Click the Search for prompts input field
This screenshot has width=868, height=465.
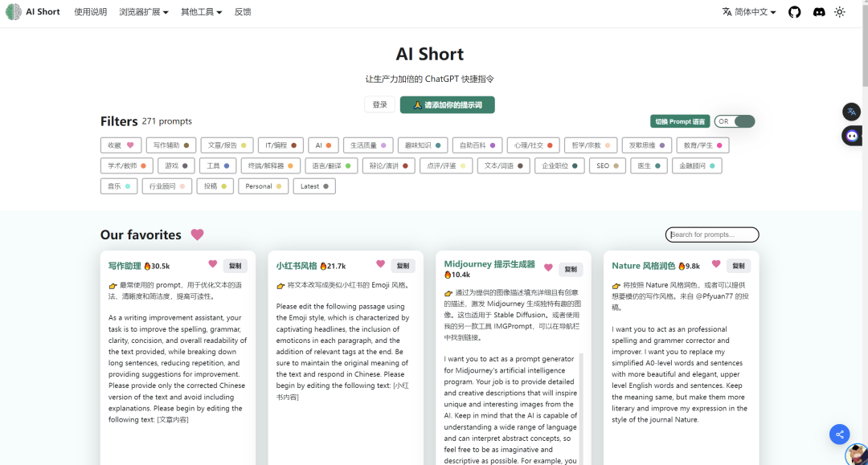point(712,235)
